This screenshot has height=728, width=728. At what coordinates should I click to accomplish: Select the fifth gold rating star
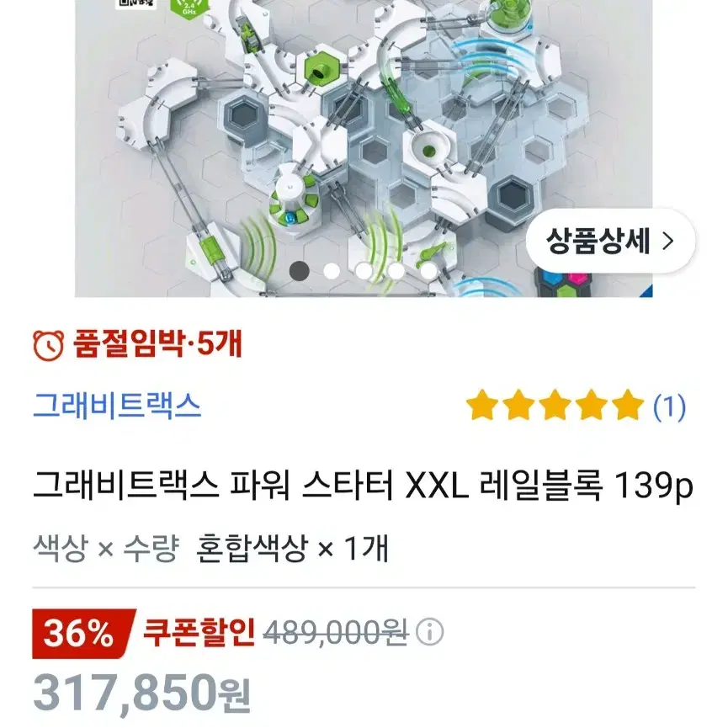click(x=628, y=405)
